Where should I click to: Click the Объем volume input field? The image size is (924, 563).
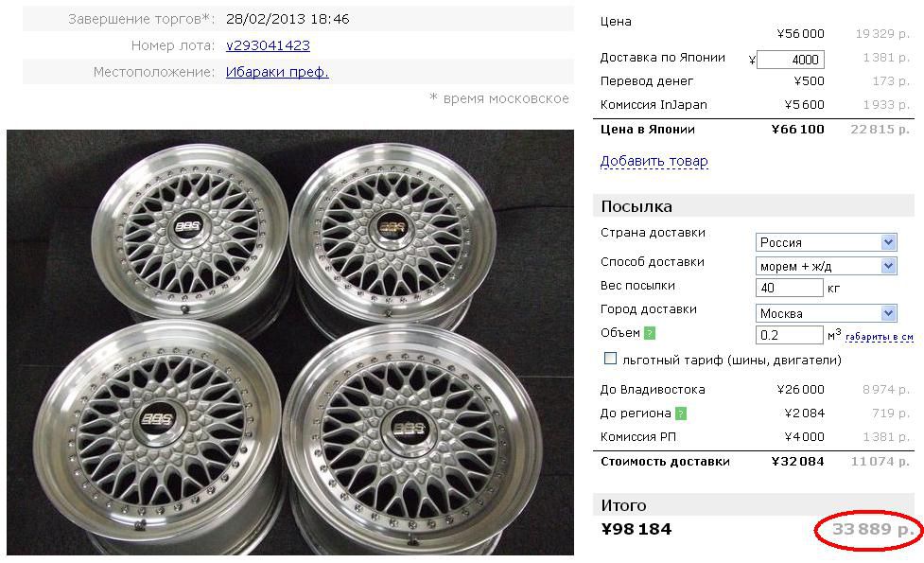pos(789,335)
